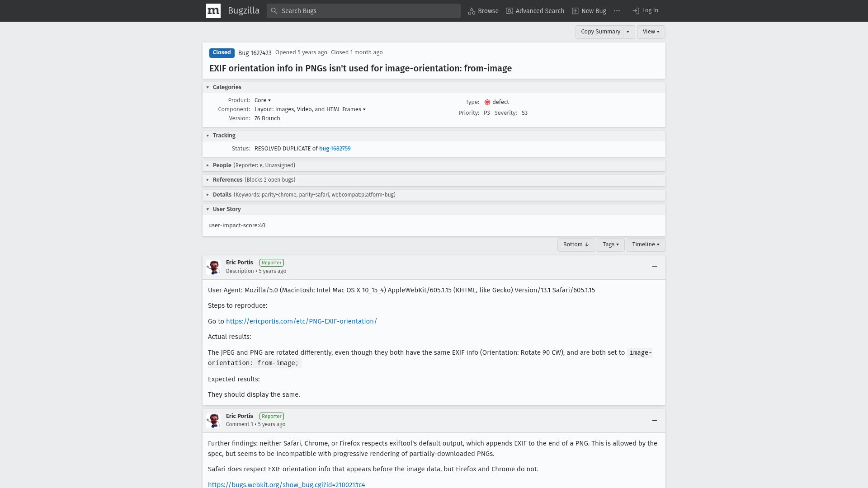Open the bugs.webkit.org show_bug link

tap(286, 484)
